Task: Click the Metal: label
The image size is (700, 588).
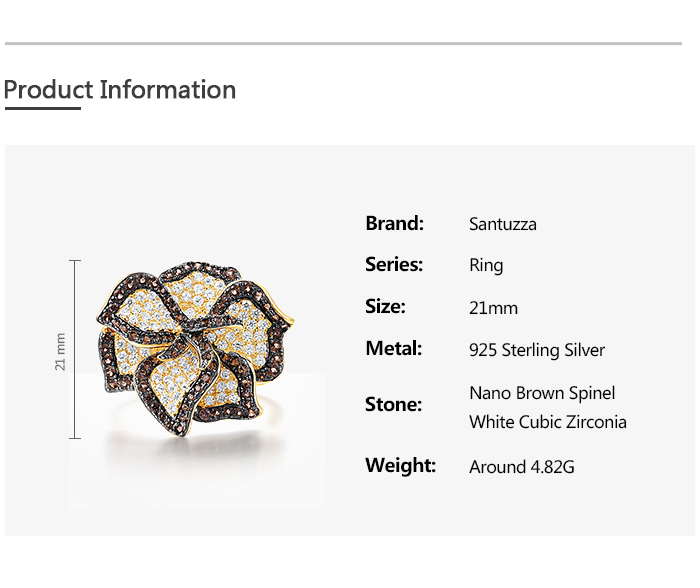Action: pos(393,349)
